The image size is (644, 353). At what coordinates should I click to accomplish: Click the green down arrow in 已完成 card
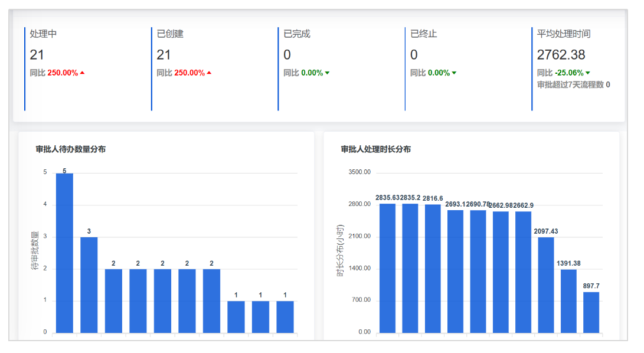click(x=328, y=73)
